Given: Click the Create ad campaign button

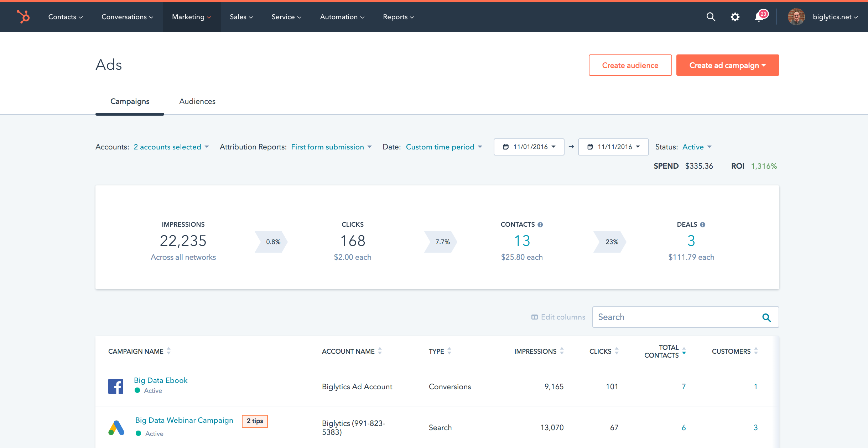Looking at the screenshot, I should [727, 64].
